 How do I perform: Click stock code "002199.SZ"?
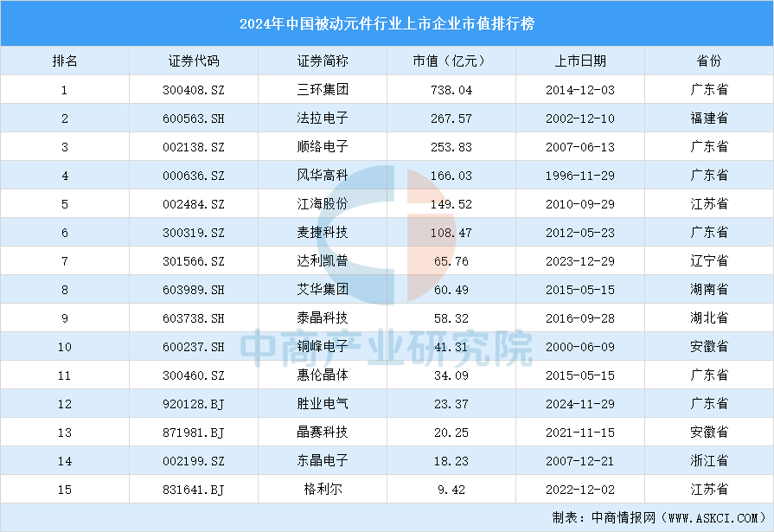click(194, 461)
